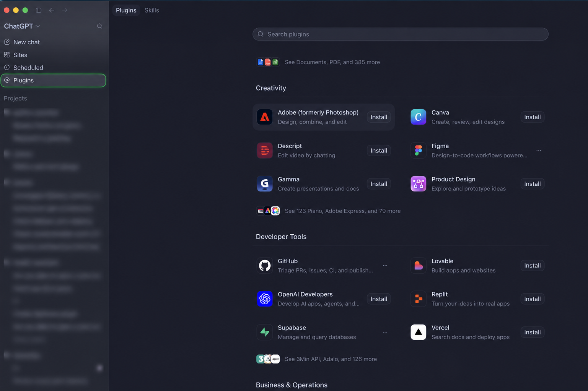Open the ChatGPT dropdown chevron
This screenshot has width=588, height=391.
point(37,26)
